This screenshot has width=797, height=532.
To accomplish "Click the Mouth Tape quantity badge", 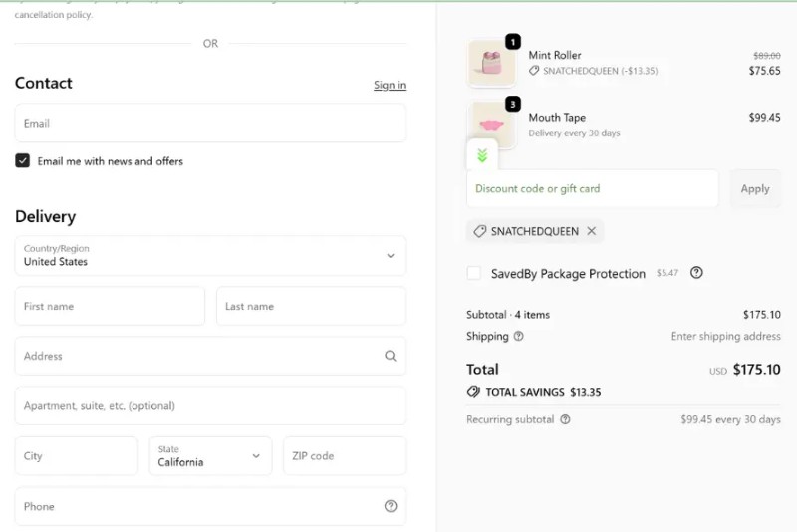I will (x=513, y=105).
